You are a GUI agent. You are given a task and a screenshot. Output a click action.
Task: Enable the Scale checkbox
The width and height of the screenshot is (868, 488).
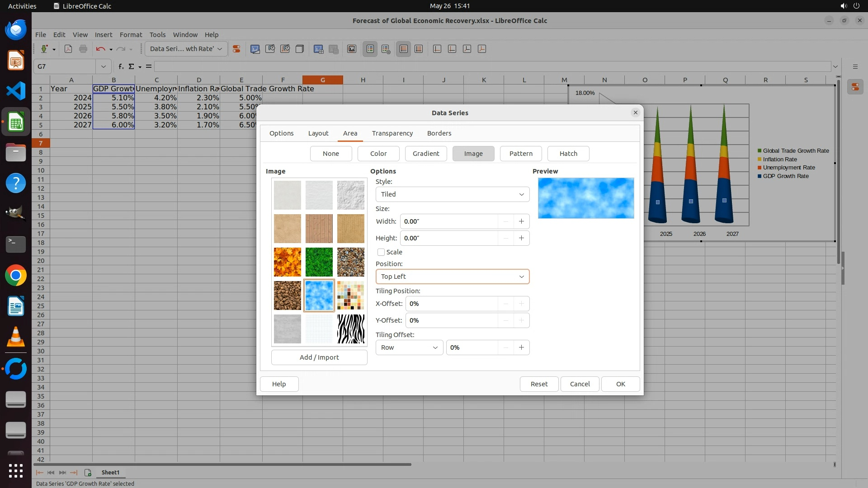point(381,252)
